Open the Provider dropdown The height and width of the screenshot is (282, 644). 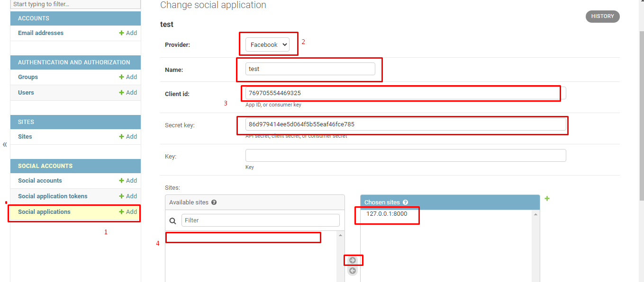(267, 44)
